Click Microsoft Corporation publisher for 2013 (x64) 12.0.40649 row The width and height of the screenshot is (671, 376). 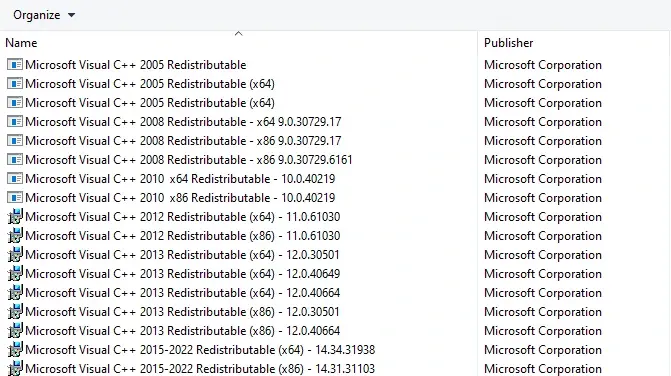click(543, 273)
